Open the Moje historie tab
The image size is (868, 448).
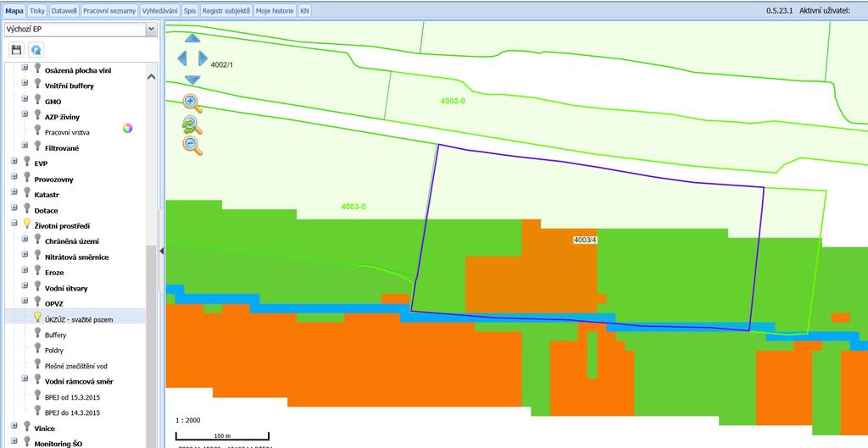(x=275, y=10)
